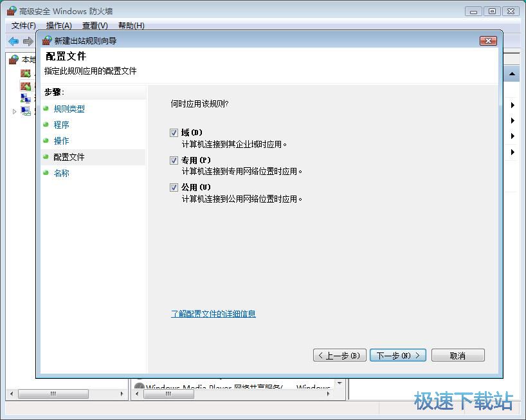Maximize the main firewall window
Viewport: 526px width, 420px height.
pyautogui.click(x=492, y=11)
